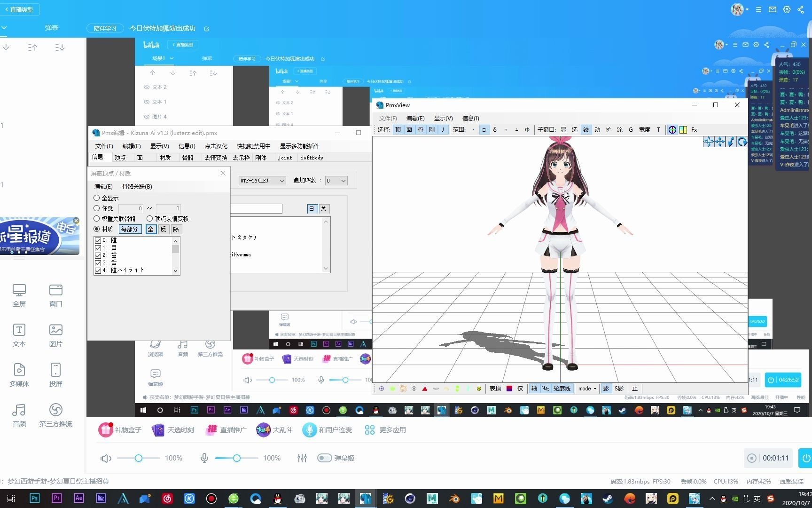Choose the Φ selection range option
This screenshot has height=508, width=812.
(x=527, y=130)
